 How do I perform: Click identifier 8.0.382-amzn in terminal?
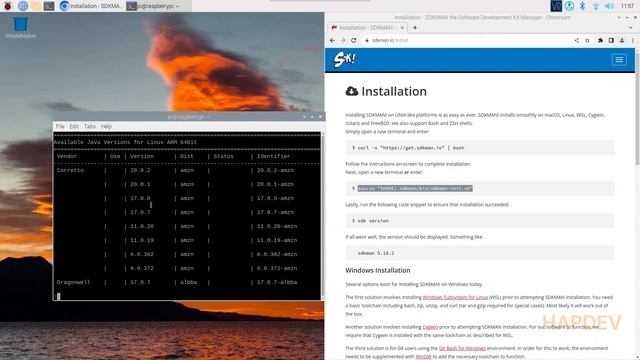tap(277, 254)
